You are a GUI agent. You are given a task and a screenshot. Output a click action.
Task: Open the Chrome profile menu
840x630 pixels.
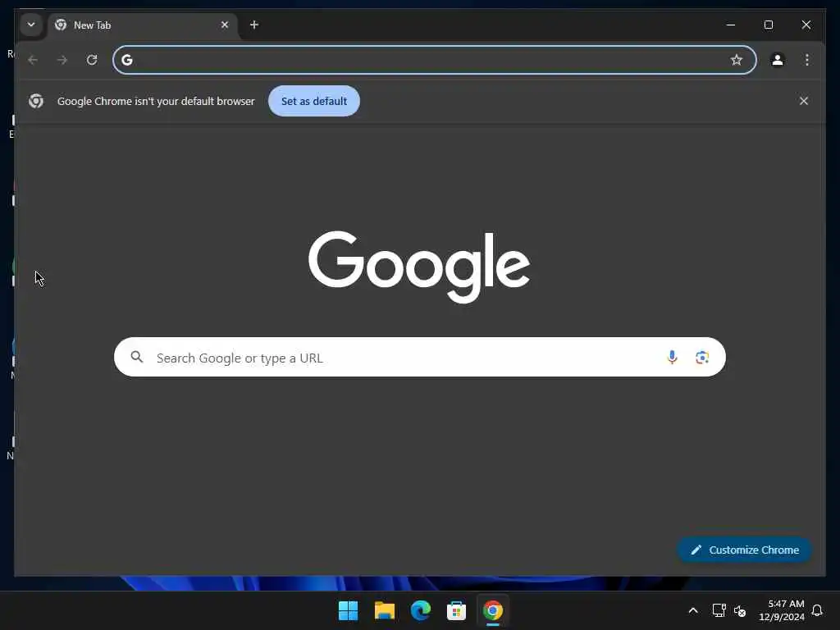click(x=778, y=60)
